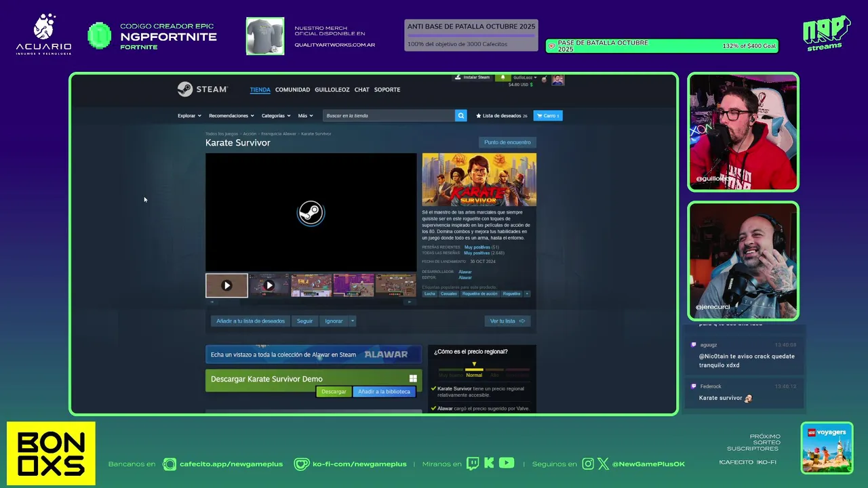
Task: Expand the Más dropdown
Action: (305, 116)
